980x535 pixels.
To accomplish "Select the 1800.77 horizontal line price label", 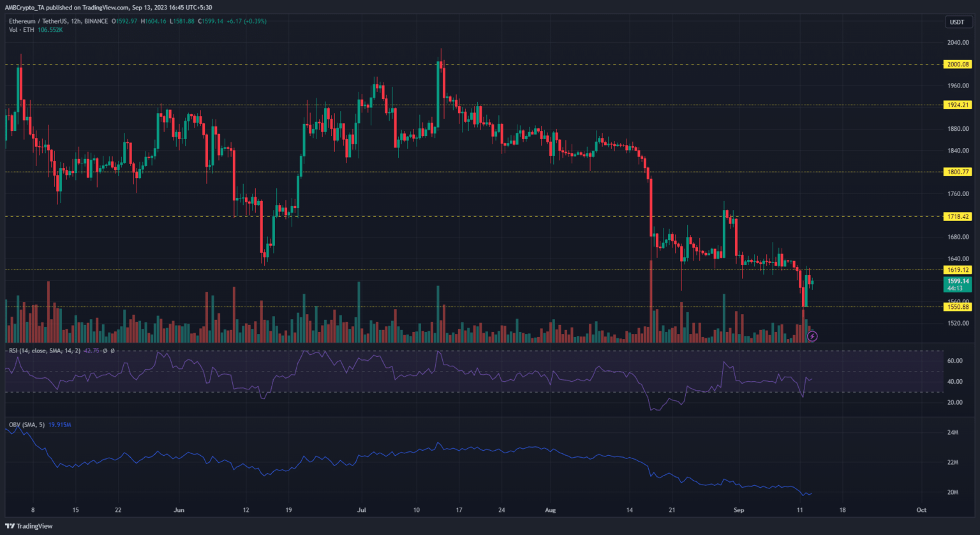I will tap(956, 172).
